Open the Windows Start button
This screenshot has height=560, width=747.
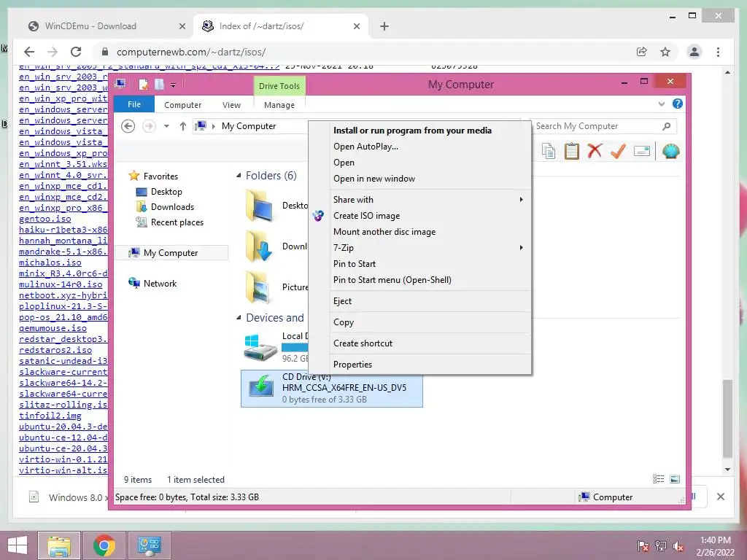[18, 545]
